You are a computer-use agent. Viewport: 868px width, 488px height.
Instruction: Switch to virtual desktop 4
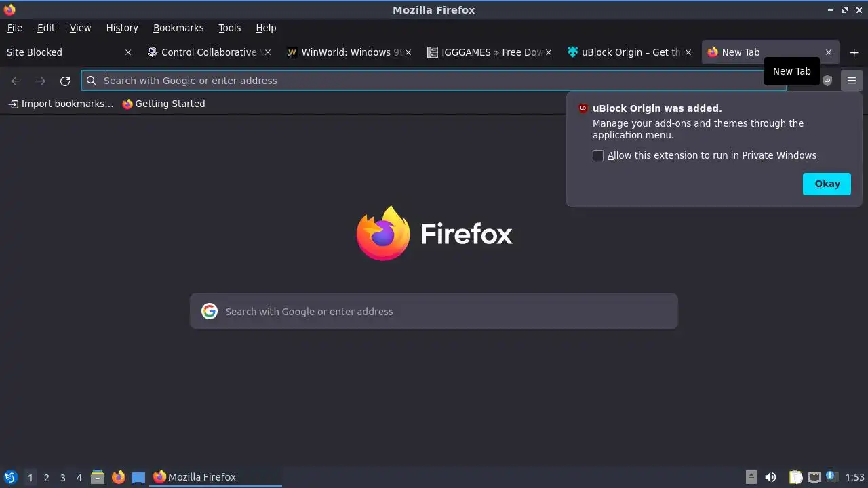click(79, 478)
